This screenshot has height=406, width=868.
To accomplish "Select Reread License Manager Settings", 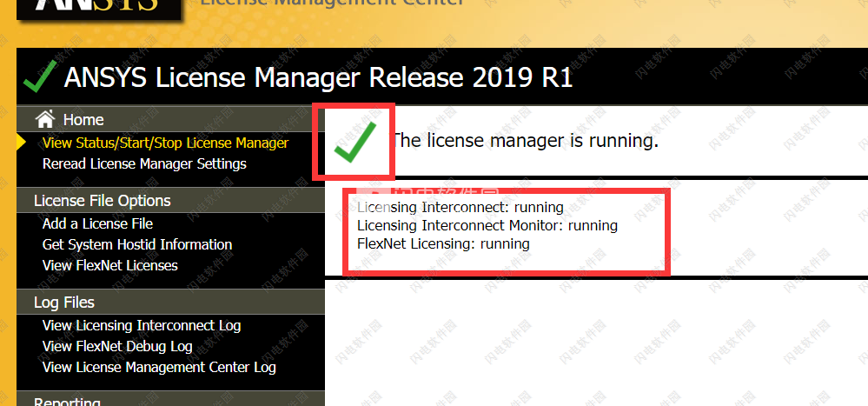I will [144, 164].
